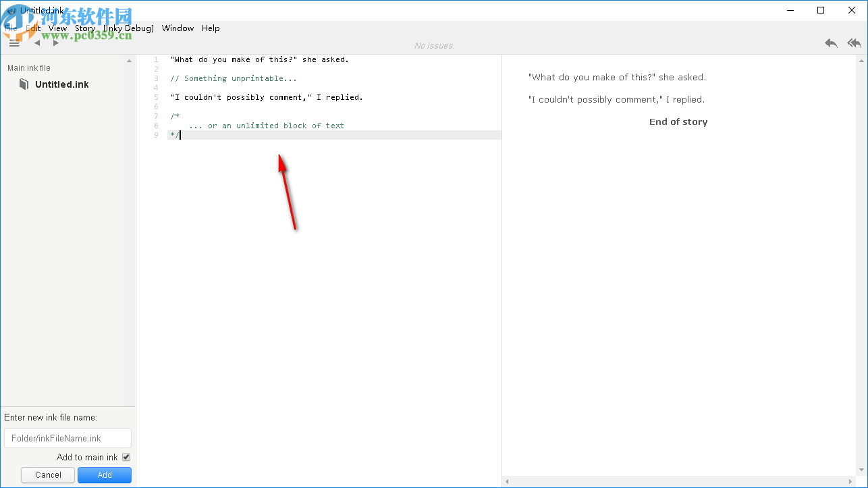Maximize the Inky window
The height and width of the screenshot is (488, 868).
point(821,10)
